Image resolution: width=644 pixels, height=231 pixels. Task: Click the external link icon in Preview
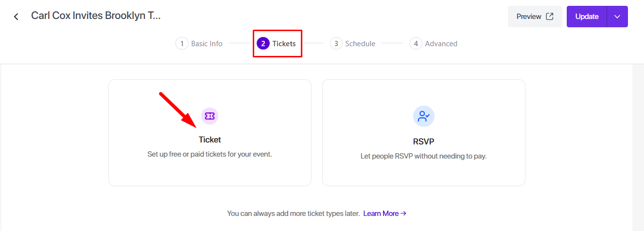coord(550,17)
